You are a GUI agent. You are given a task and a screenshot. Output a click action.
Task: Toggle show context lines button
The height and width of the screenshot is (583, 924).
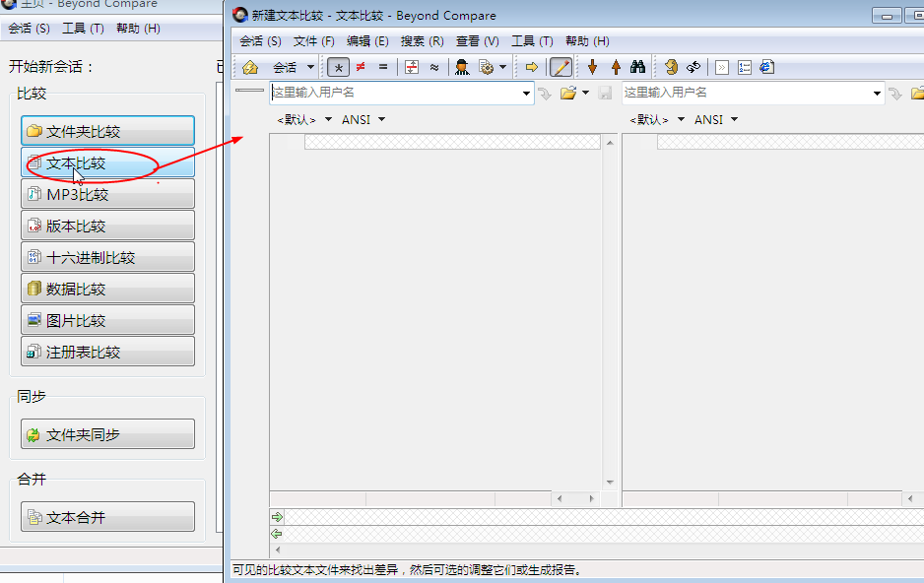pos(412,67)
